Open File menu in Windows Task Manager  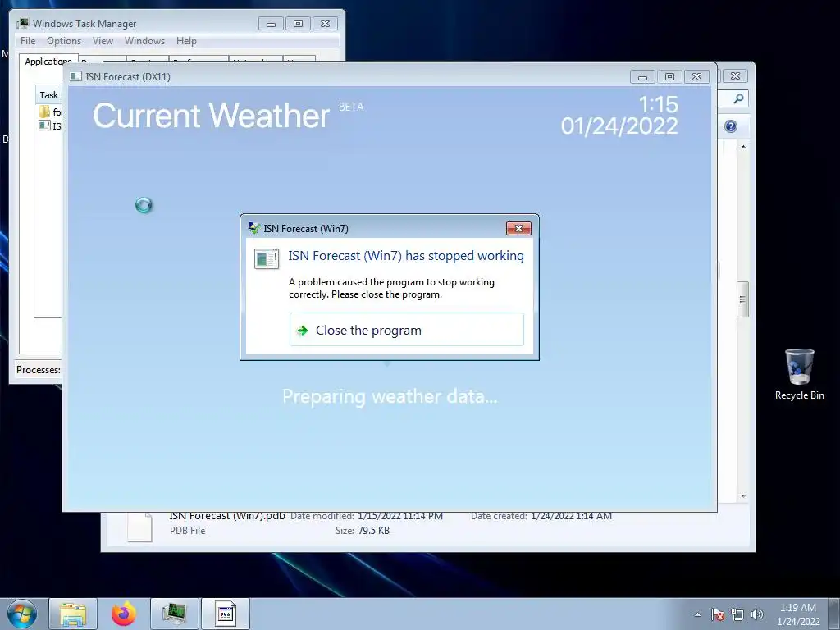click(28, 41)
